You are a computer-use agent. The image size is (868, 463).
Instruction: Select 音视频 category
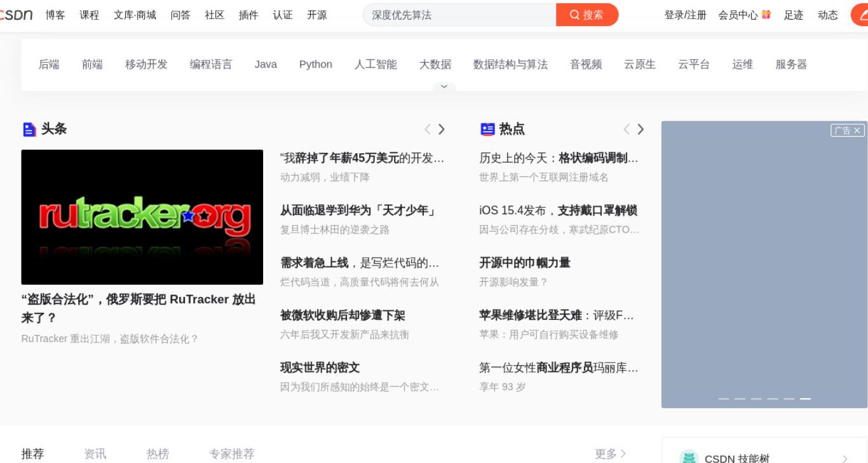pos(586,64)
